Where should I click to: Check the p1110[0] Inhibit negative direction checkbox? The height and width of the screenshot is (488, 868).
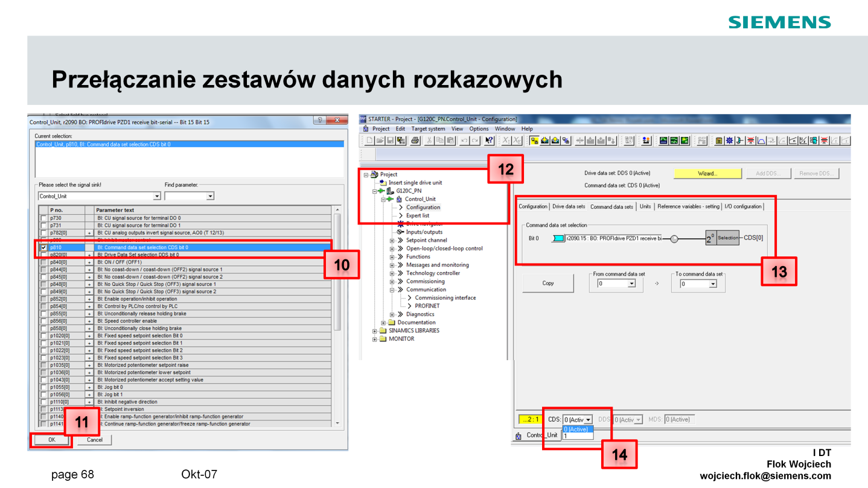[x=43, y=402]
